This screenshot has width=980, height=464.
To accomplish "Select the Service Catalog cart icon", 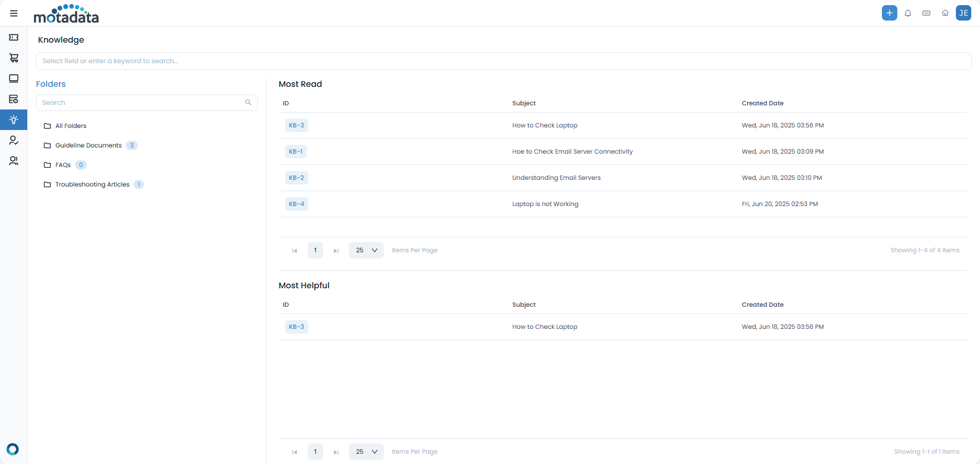I will tap(14, 58).
